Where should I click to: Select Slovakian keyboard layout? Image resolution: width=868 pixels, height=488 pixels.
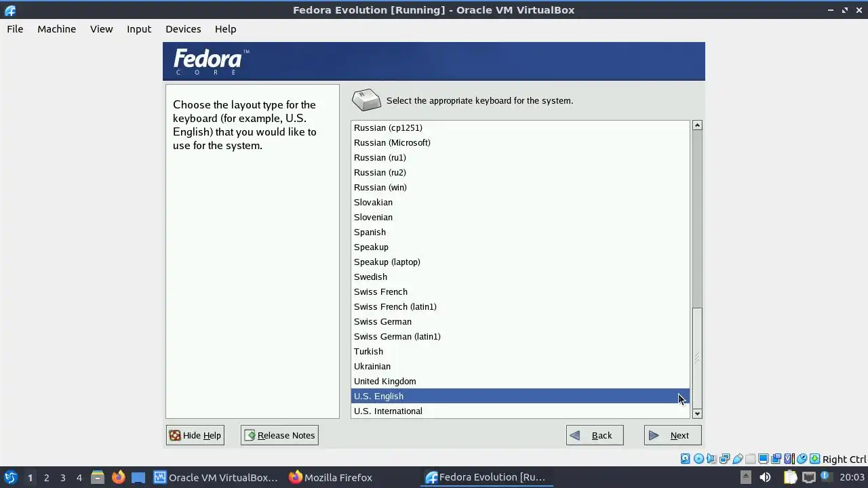coord(520,202)
